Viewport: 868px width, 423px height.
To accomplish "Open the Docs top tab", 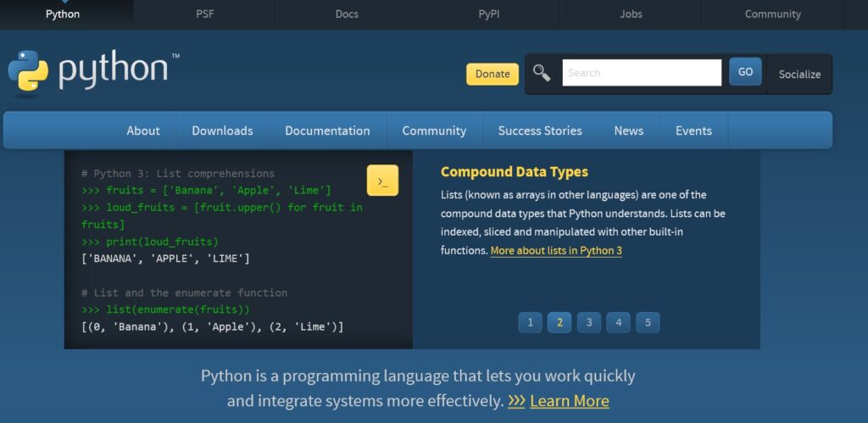I will point(347,14).
